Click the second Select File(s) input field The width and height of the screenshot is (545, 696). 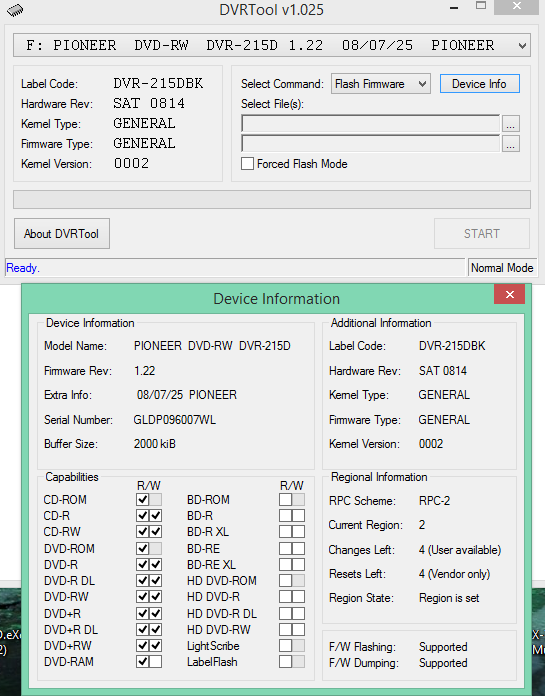coord(371,144)
